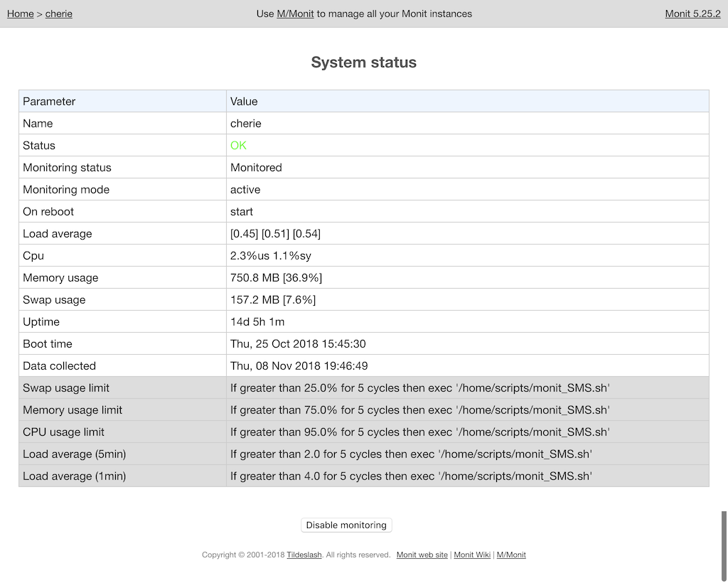Select the rule greater than 25.0% swap

point(419,388)
